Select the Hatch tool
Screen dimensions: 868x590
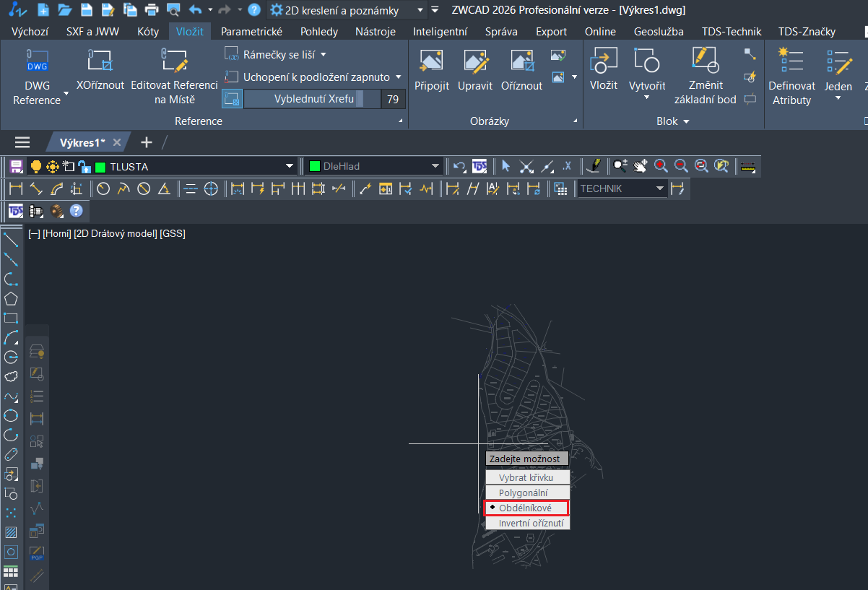(x=11, y=532)
